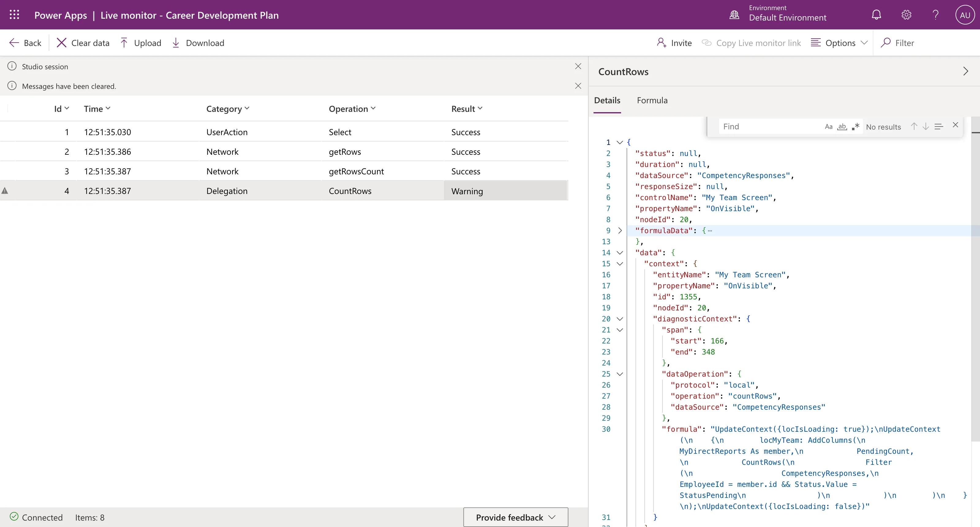This screenshot has height=527, width=980.
Task: Open the Operation column header menu
Action: point(352,109)
